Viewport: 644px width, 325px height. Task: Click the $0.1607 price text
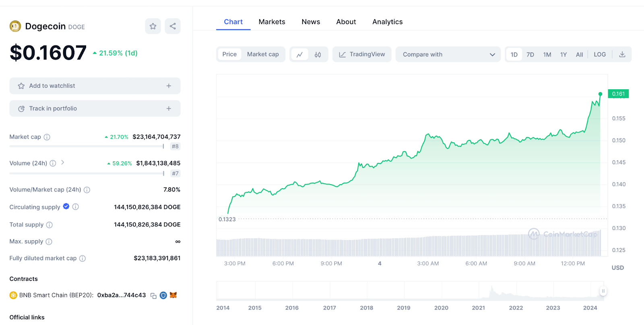point(48,53)
